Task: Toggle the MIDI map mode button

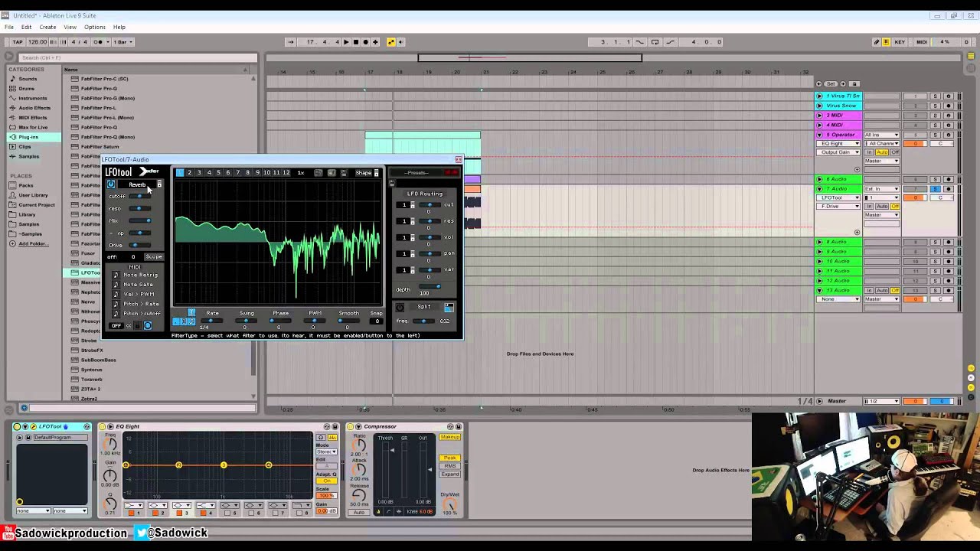Action: (921, 42)
